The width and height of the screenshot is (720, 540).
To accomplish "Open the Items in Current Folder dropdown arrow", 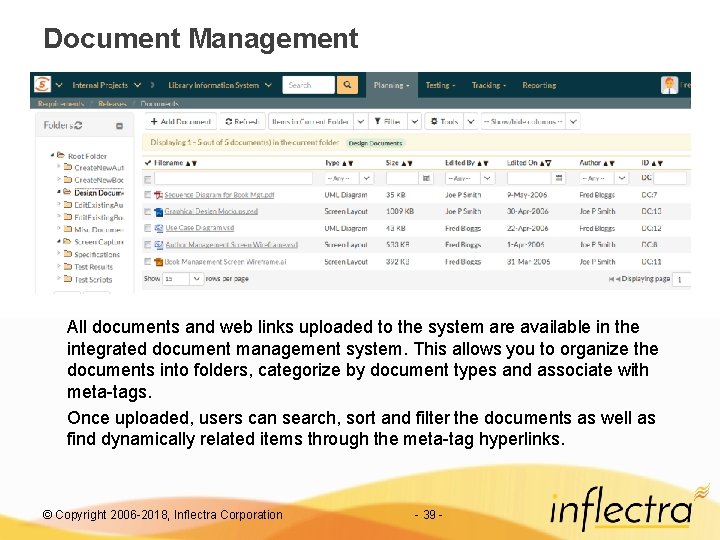I will tap(361, 122).
